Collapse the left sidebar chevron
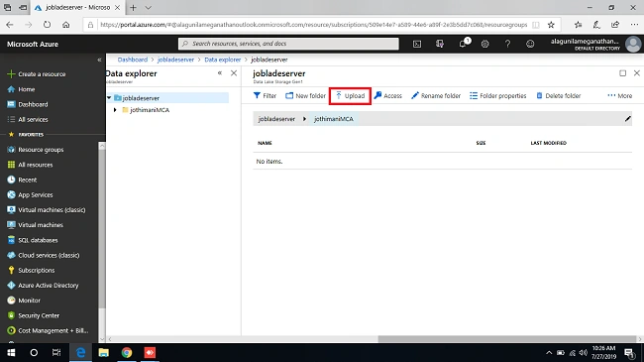This screenshot has height=362, width=644. [99, 60]
